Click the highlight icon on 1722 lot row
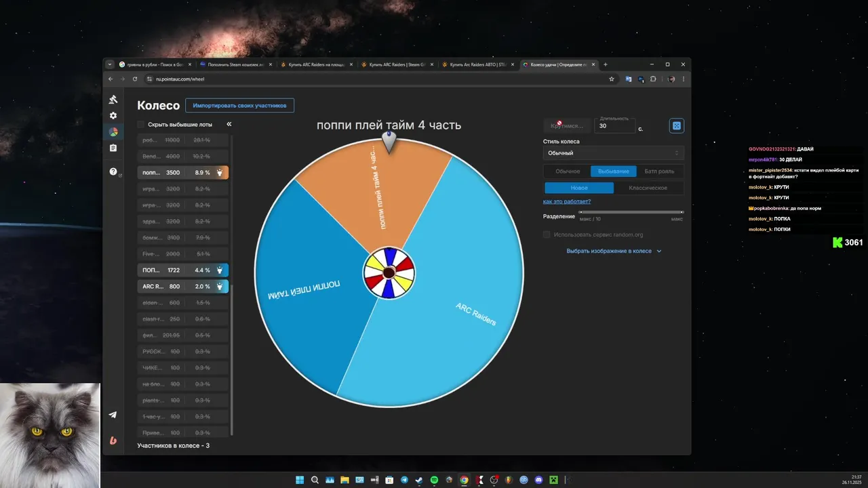Viewport: 868px width, 488px height. [x=220, y=270]
